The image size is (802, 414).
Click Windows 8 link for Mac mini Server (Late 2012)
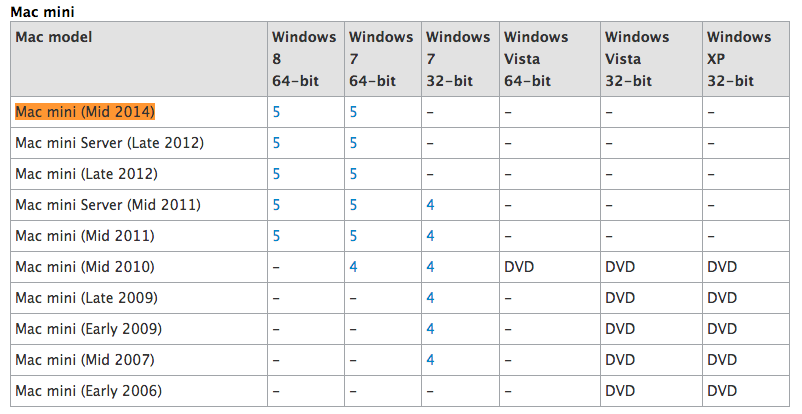pyautogui.click(x=276, y=143)
